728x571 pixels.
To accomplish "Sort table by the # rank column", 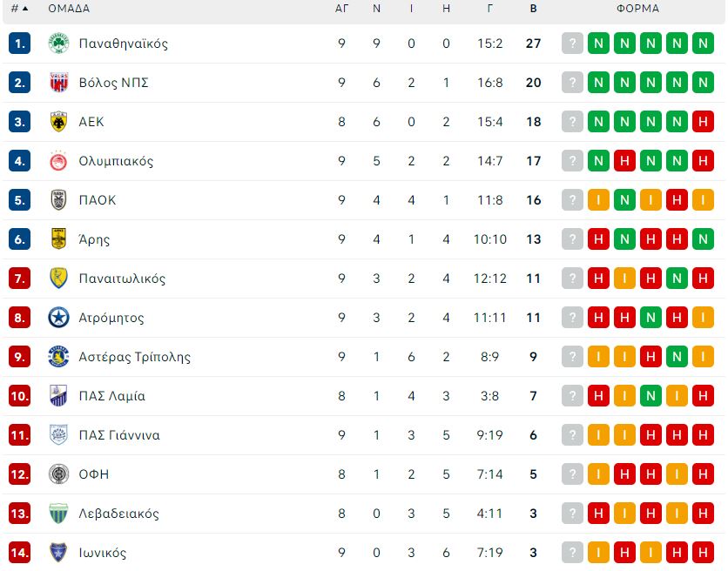I will click(19, 9).
